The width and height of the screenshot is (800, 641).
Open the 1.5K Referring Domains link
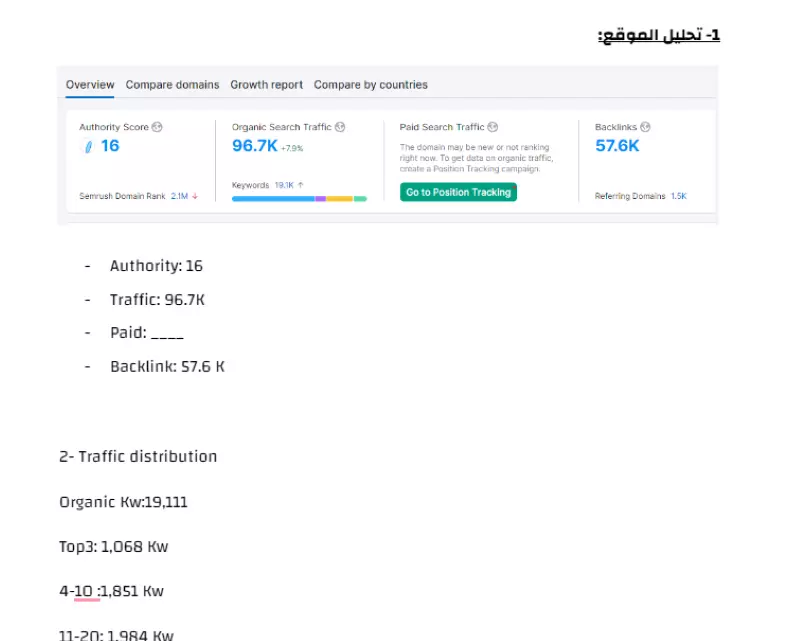click(x=678, y=194)
